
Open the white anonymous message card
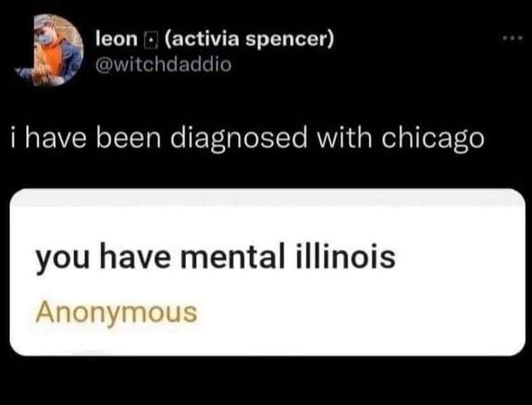coord(267,272)
